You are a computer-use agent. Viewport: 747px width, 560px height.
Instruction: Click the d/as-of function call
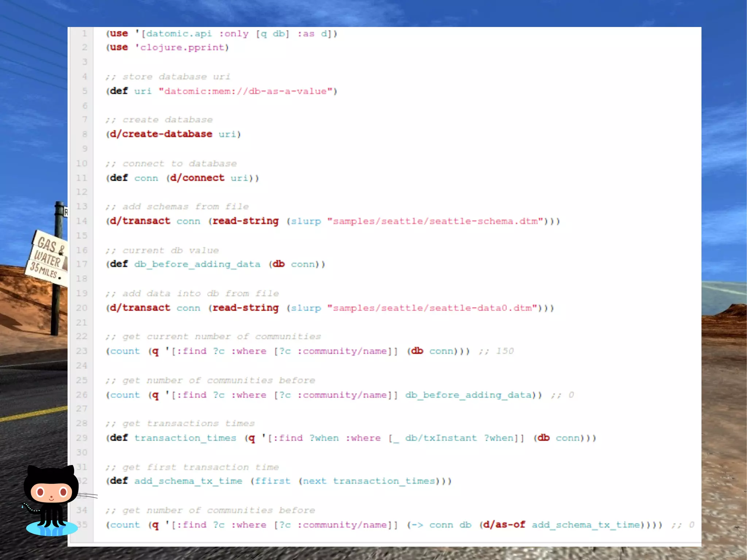click(x=504, y=525)
